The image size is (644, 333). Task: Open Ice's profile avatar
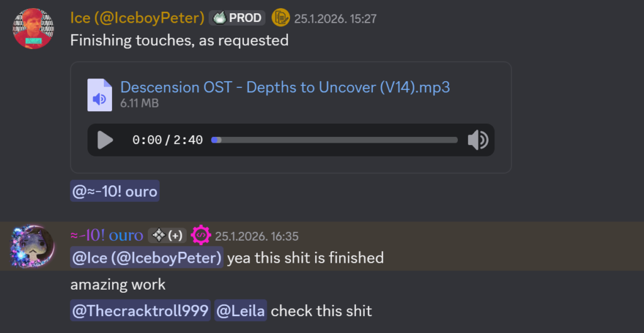click(33, 28)
